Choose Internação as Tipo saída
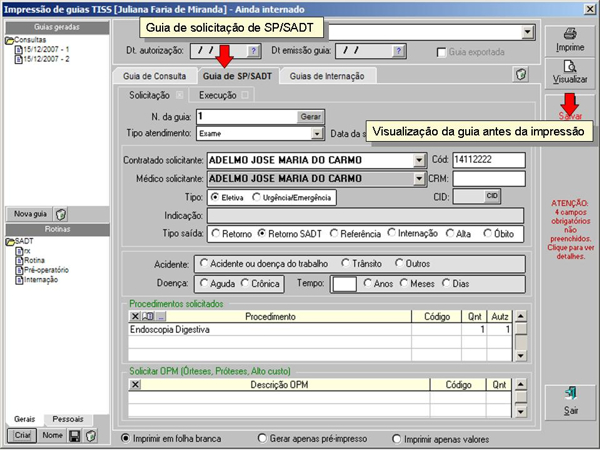Screen dimensions: 600x450 tap(394, 233)
